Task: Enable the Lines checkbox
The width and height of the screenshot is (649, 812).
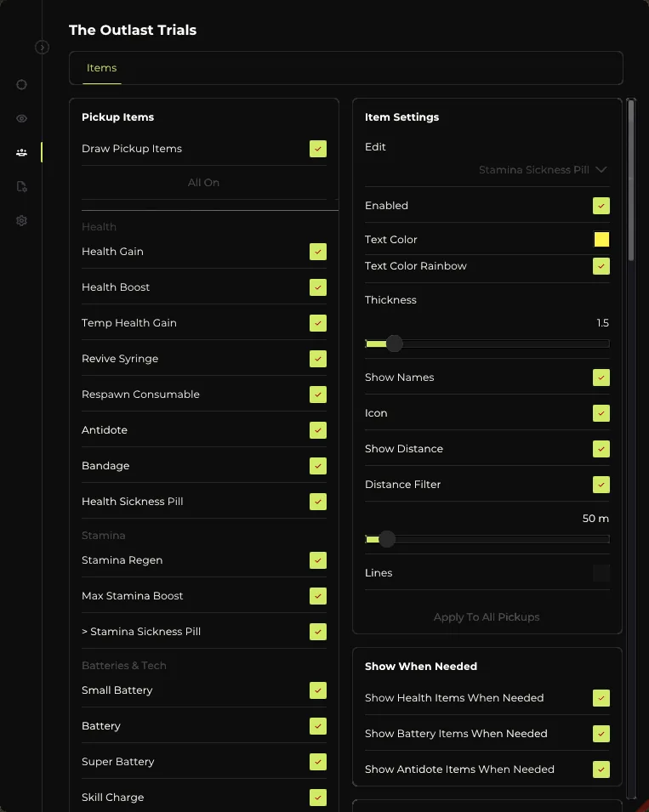Action: tap(601, 573)
